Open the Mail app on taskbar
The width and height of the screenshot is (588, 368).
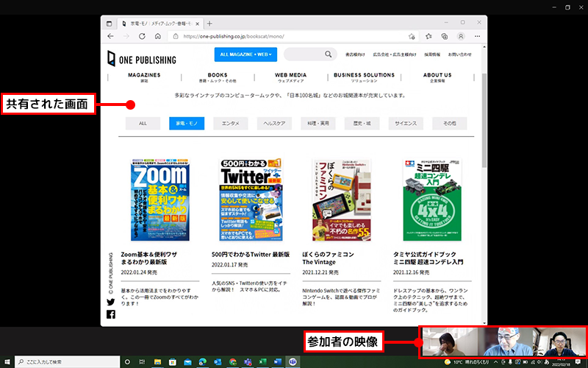(187, 361)
